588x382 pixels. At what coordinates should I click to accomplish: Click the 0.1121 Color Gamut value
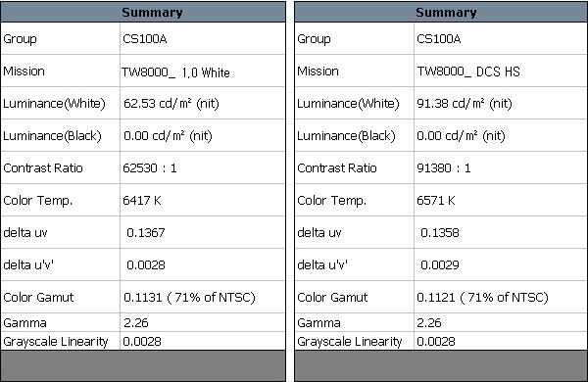[x=436, y=298]
